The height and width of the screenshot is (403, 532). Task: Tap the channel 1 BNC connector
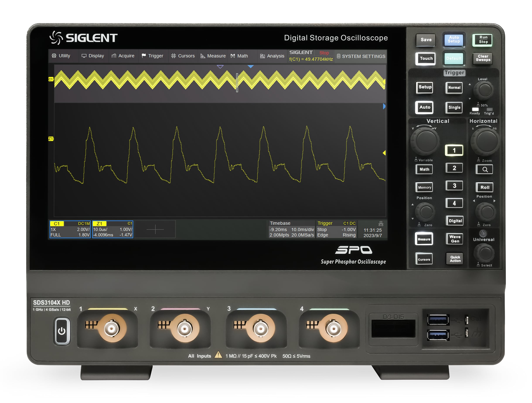tap(112, 328)
